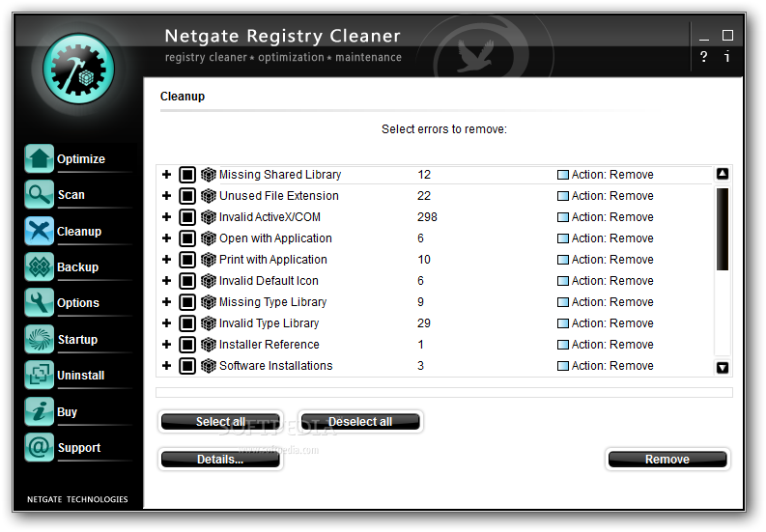Expand the Invalid Type Library row

point(166,323)
